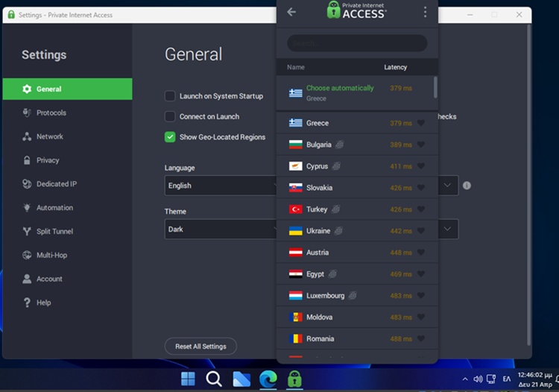The image size is (559, 392).
Task: Click the region search field
Action: 357,43
